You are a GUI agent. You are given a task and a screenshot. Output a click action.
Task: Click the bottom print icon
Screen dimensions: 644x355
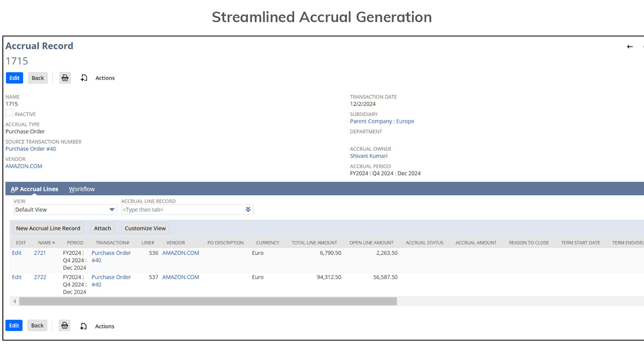coord(65,326)
